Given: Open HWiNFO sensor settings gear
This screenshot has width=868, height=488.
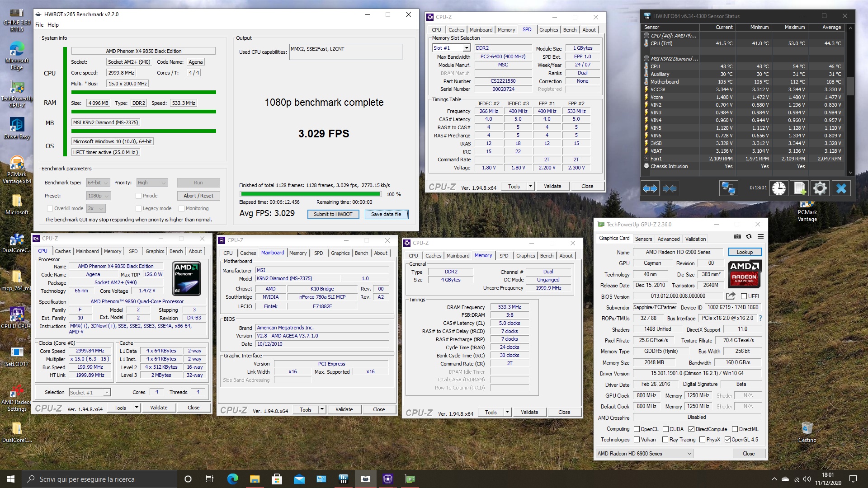Looking at the screenshot, I should click(820, 188).
